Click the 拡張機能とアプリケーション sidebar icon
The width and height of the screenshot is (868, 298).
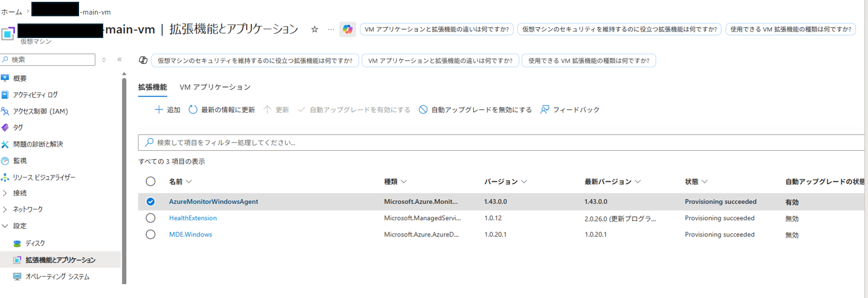click(x=18, y=260)
